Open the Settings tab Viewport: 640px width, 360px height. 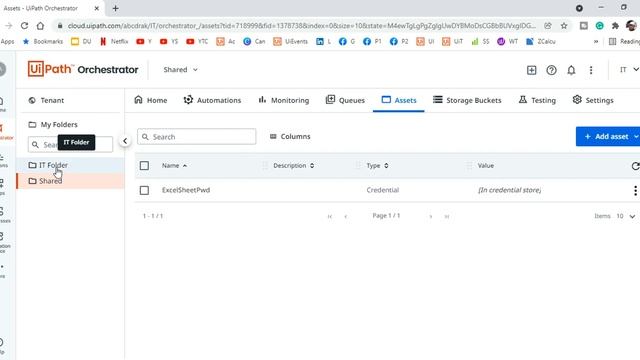point(593,100)
